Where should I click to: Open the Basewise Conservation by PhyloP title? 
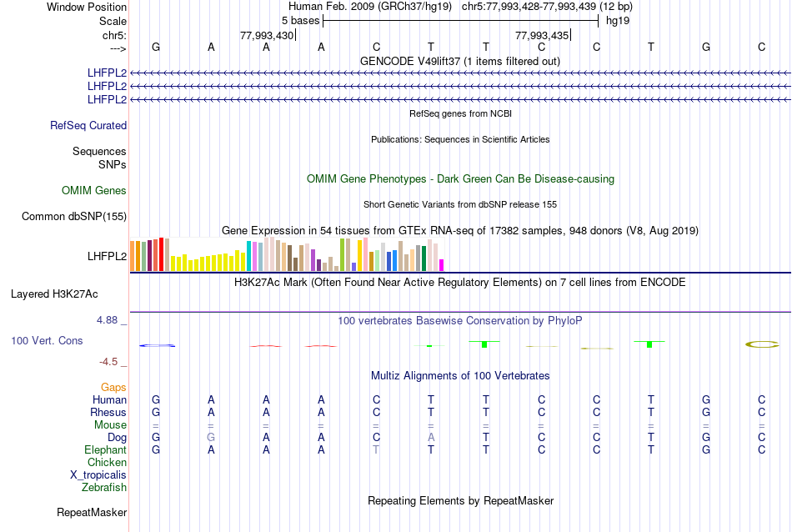pos(459,320)
